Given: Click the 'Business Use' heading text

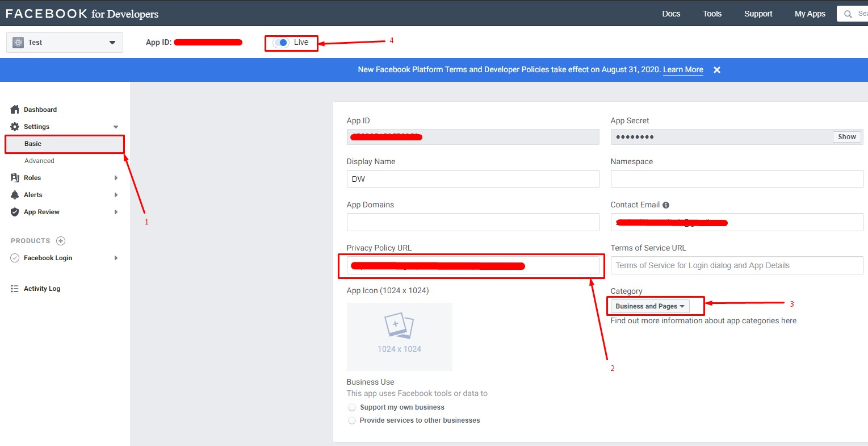Looking at the screenshot, I should pos(370,382).
